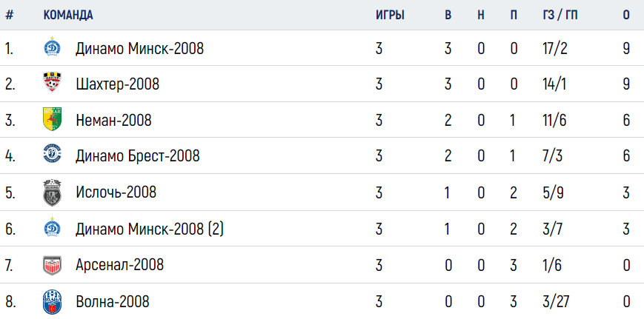Click the Динамо Минск-2008 team logo in row 1
This screenshot has width=644, height=319.
click(52, 47)
